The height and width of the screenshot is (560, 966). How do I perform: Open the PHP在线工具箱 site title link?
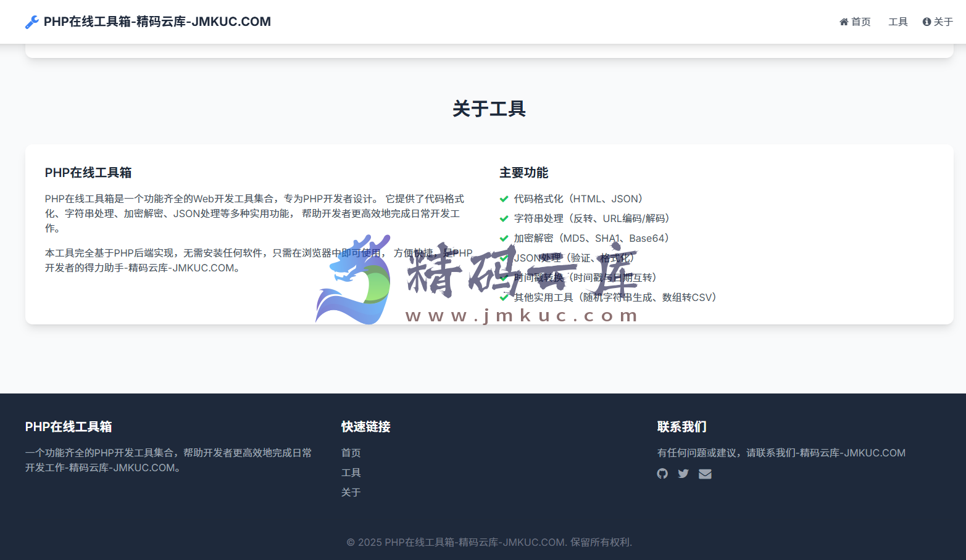[x=157, y=22]
